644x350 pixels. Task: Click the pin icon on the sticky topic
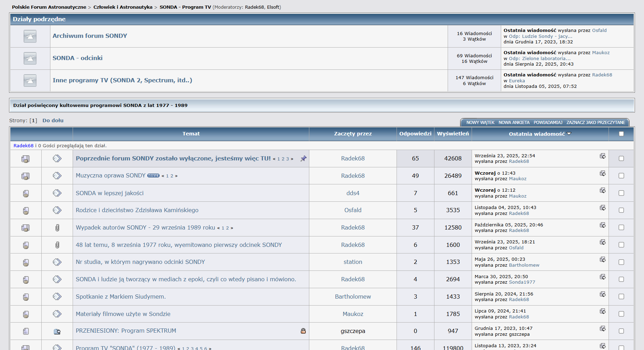click(x=303, y=159)
